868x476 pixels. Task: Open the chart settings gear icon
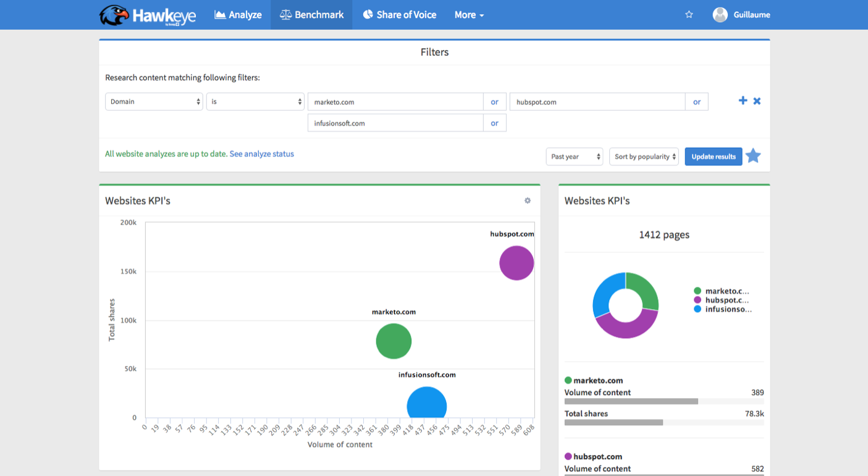pyautogui.click(x=528, y=200)
